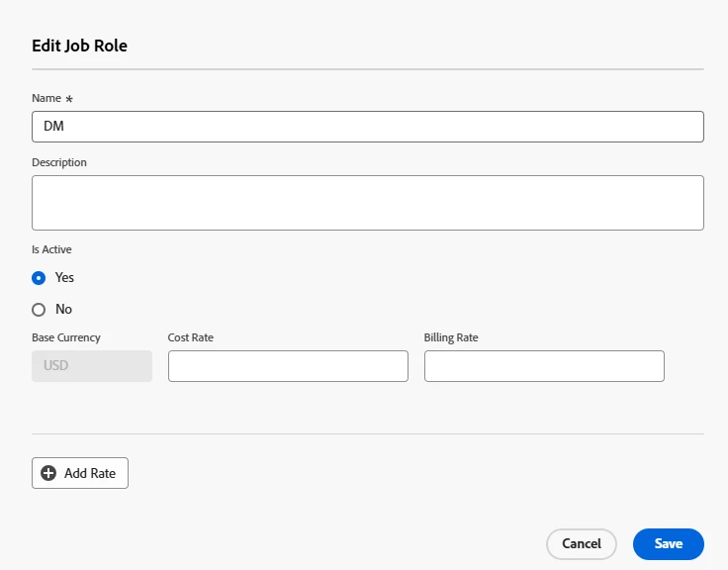Click the required asterisk beside Name
Screen dimensions: 728x570
click(x=69, y=99)
